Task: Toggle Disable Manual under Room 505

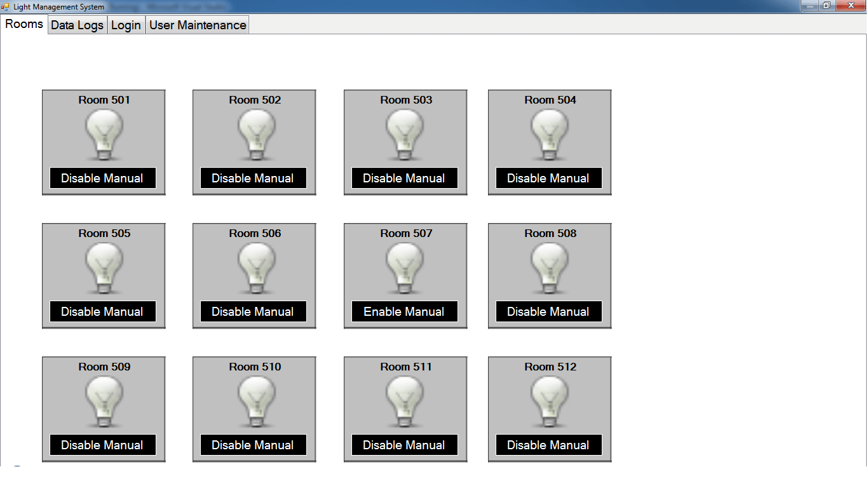Action: coord(102,311)
